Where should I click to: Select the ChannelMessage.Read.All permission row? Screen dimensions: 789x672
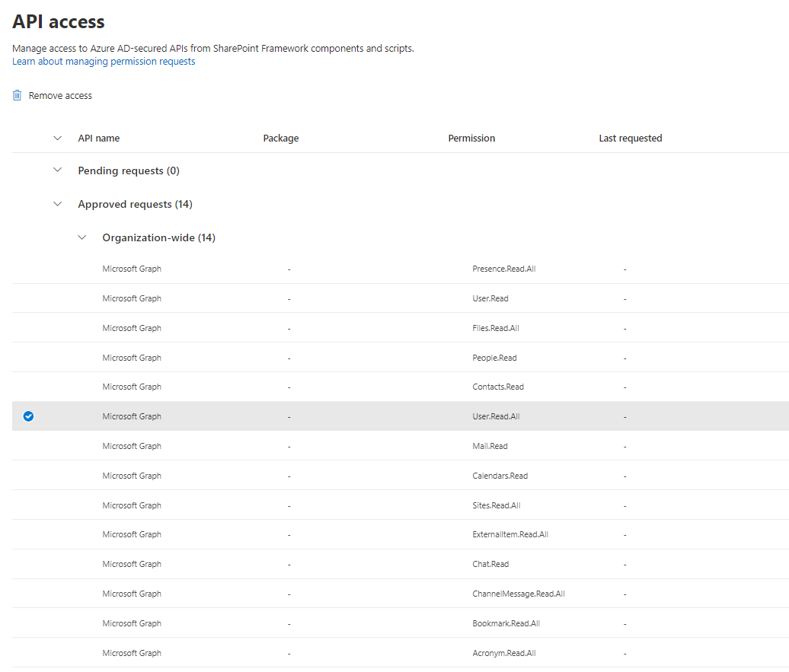[401, 594]
